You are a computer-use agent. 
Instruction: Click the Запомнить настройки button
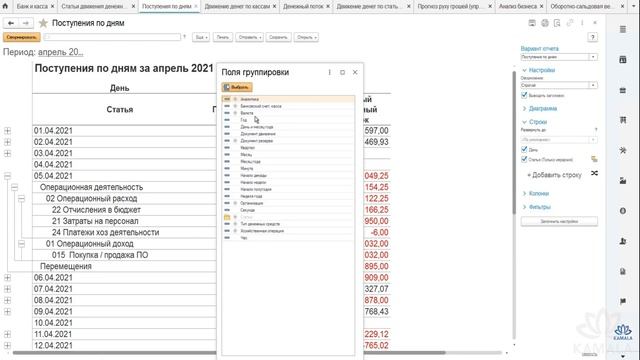point(559,221)
